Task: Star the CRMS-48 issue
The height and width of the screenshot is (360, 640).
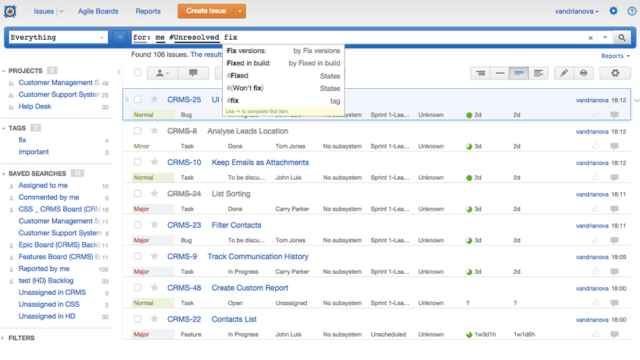Action: coord(154,288)
